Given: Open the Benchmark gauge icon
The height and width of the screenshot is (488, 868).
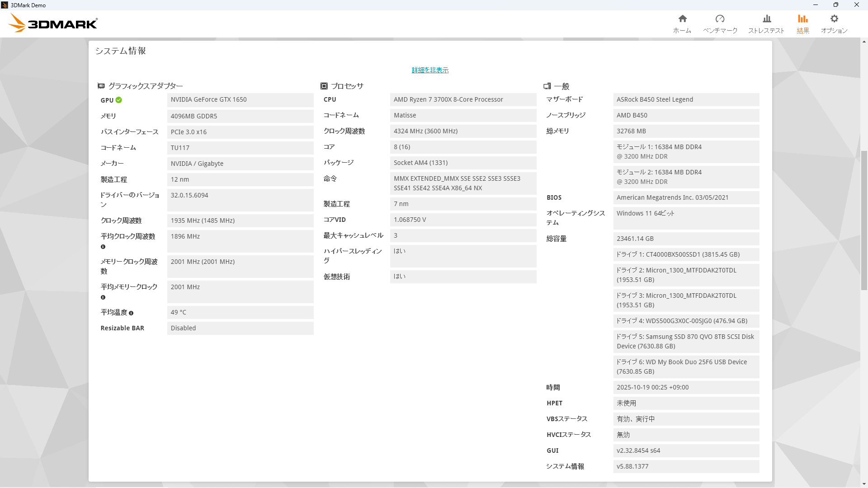Looking at the screenshot, I should 720,19.
